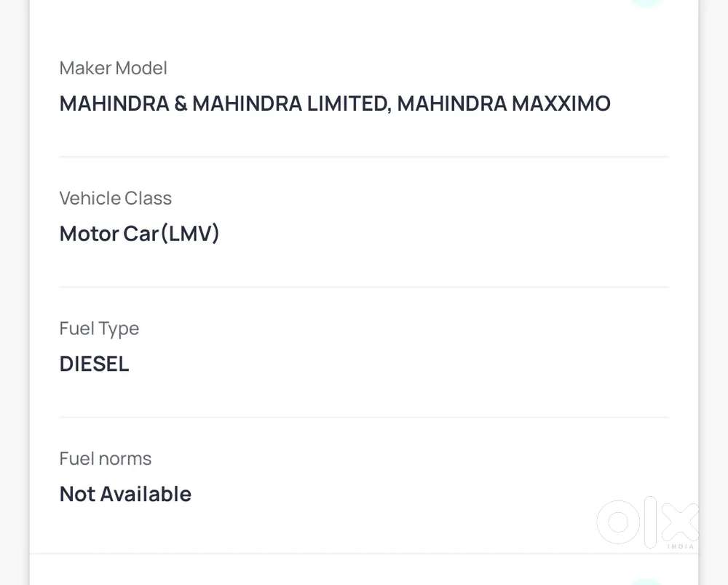Click the next card below Fuel norms
This screenshot has width=728, height=585.
tap(364, 570)
